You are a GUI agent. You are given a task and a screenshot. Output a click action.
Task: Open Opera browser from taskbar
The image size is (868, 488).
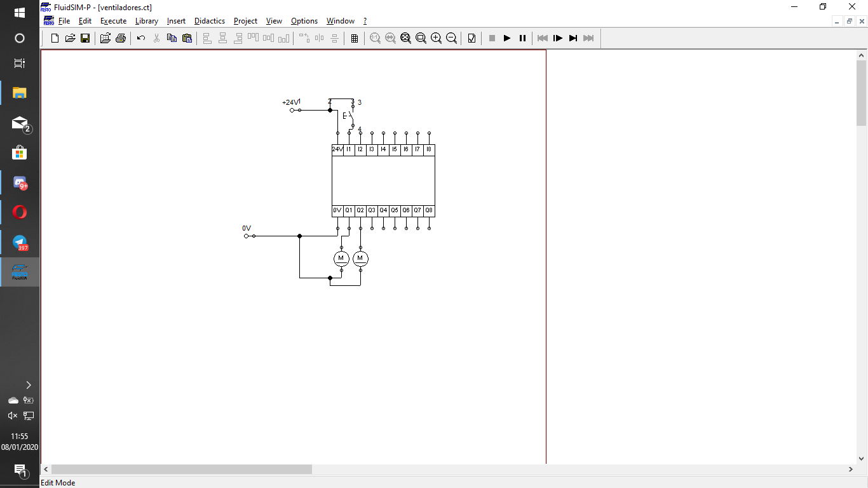pos(20,212)
